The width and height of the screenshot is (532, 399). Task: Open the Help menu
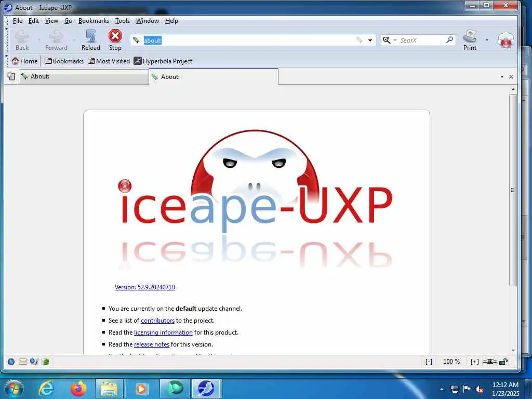(171, 21)
